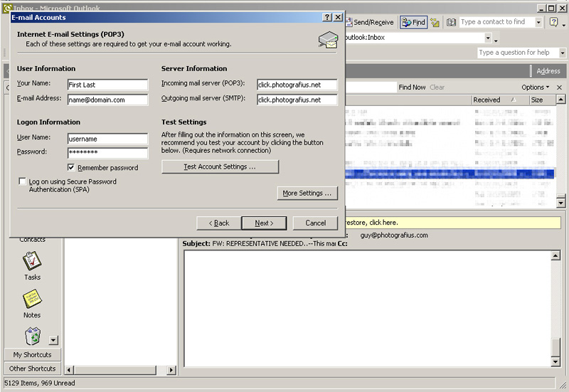Click the Organize icon next to Find
This screenshot has height=392, width=569.
pos(435,22)
